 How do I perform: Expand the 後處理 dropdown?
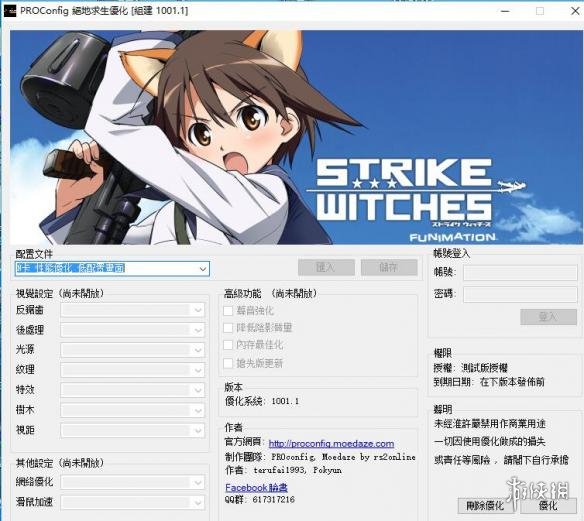tap(132, 330)
